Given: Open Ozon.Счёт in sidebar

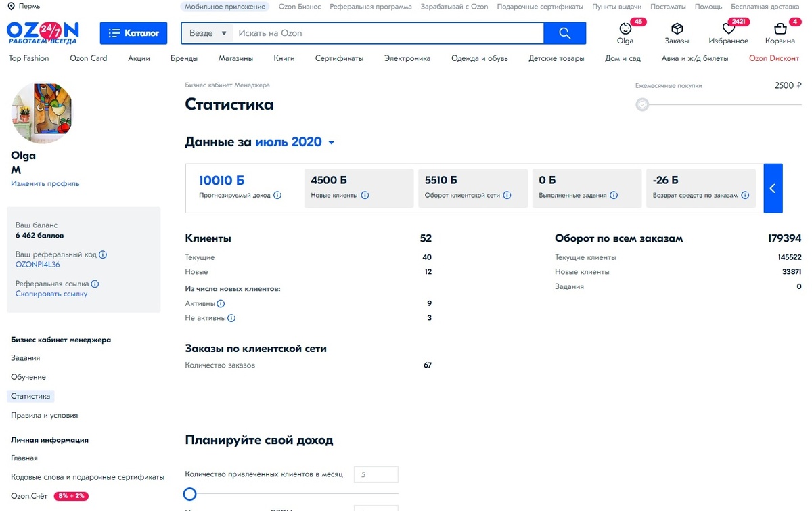Looking at the screenshot, I should (30, 496).
